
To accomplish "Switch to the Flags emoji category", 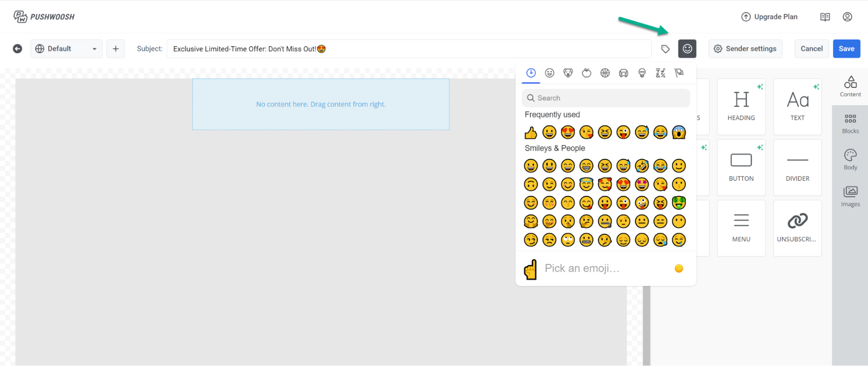I will coord(679,73).
